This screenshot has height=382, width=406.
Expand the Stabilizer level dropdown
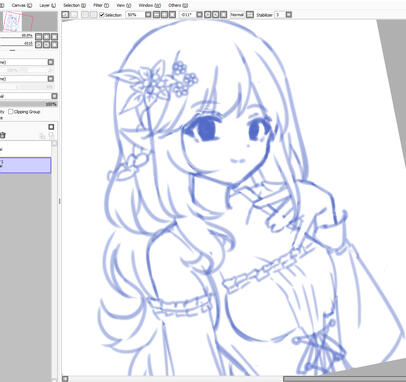[289, 15]
